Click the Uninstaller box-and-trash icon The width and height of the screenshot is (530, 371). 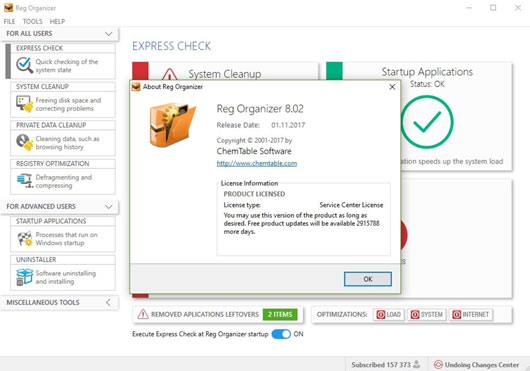[25, 277]
